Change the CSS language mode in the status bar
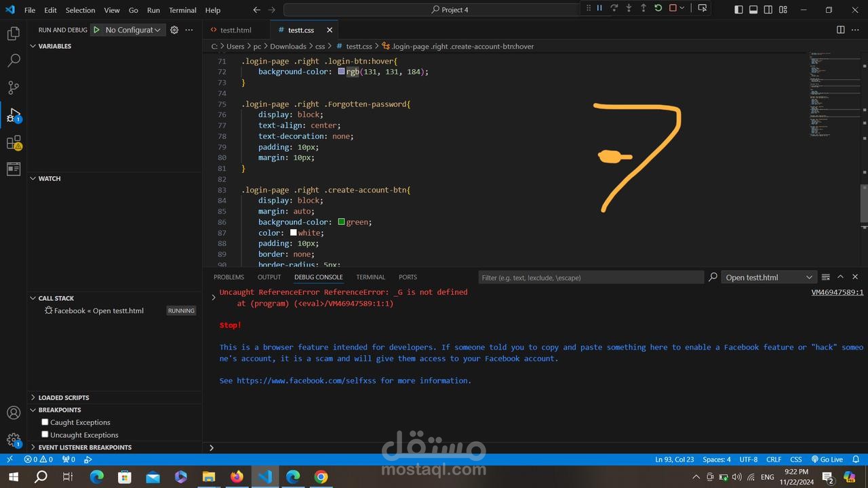Viewport: 868px width, 488px height. point(796,460)
